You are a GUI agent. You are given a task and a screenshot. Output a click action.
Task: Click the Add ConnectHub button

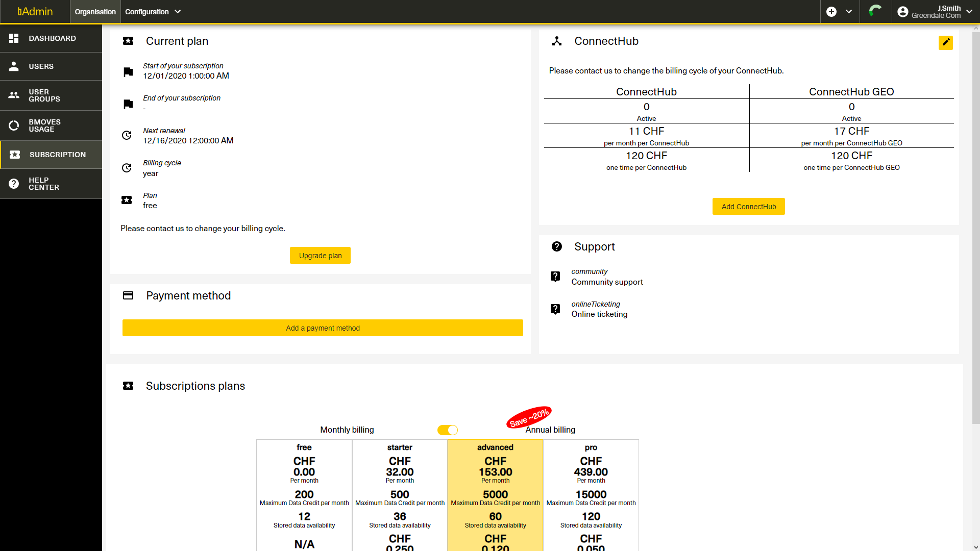(x=748, y=207)
